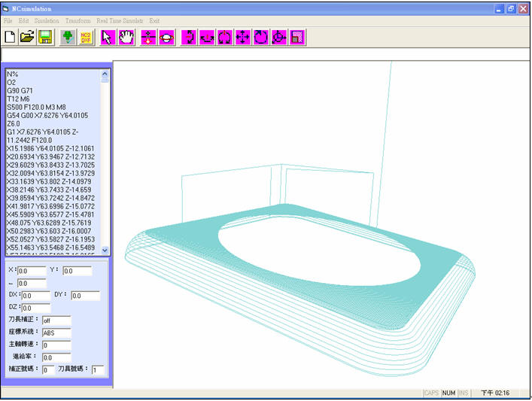Select the S500 F120.0 M3 M8 line
Viewport: 532px width, 401px height.
(36, 107)
